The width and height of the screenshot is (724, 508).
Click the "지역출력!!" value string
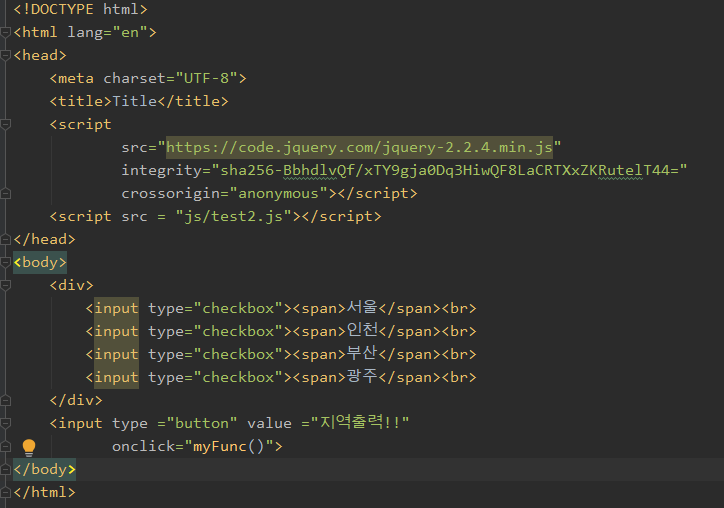tap(360, 422)
